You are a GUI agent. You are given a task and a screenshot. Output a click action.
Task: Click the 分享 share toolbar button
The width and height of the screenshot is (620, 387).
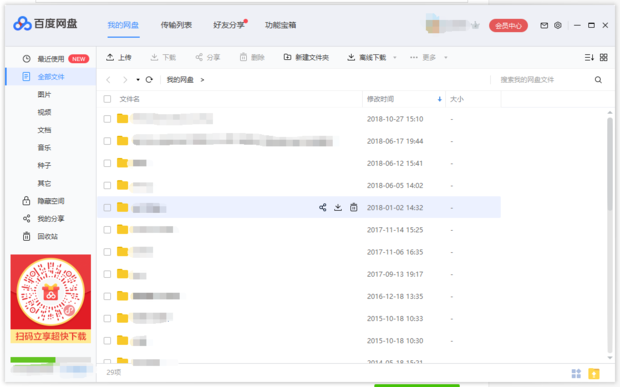208,58
